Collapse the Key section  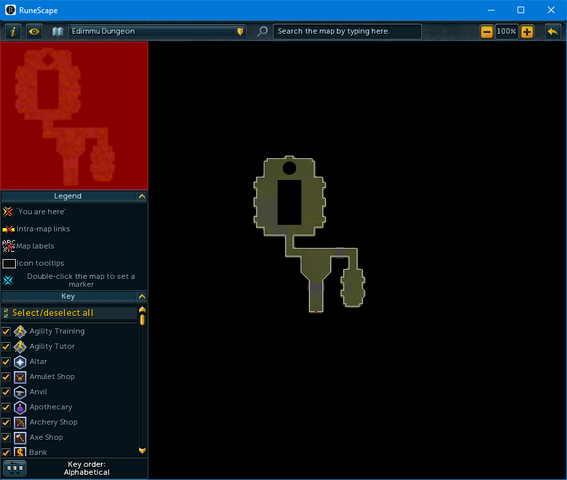(x=142, y=297)
